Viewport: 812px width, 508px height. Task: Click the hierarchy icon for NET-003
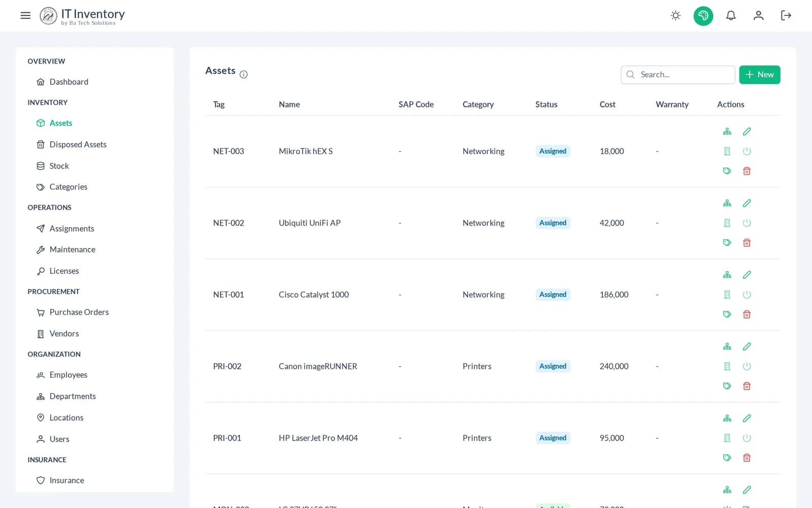click(727, 132)
